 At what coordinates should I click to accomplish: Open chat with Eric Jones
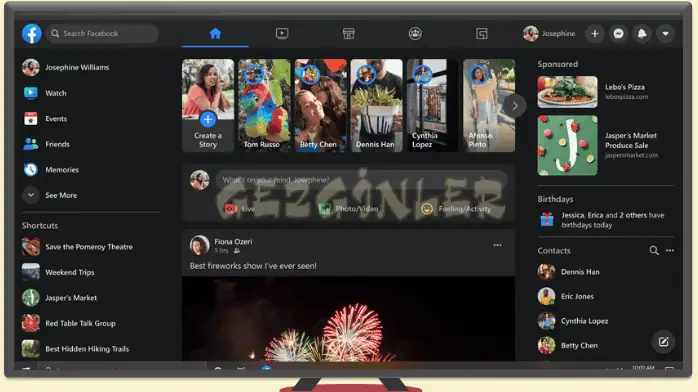click(566, 296)
